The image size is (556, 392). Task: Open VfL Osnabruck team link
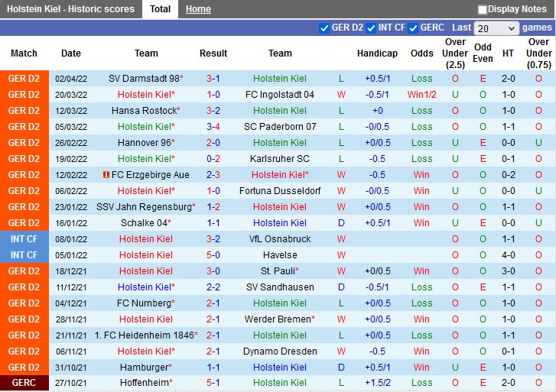[x=280, y=239]
